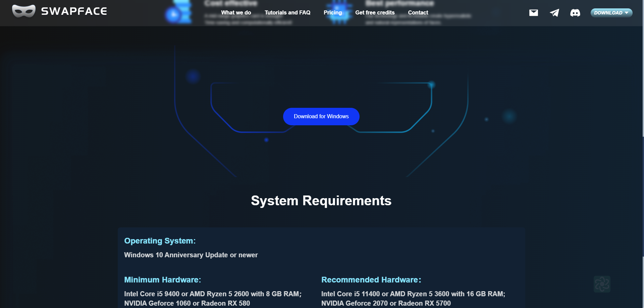Screen dimensions: 644x308
Task: Click the NVIDIA Geforce 2070 requirement line
Action: click(386, 303)
